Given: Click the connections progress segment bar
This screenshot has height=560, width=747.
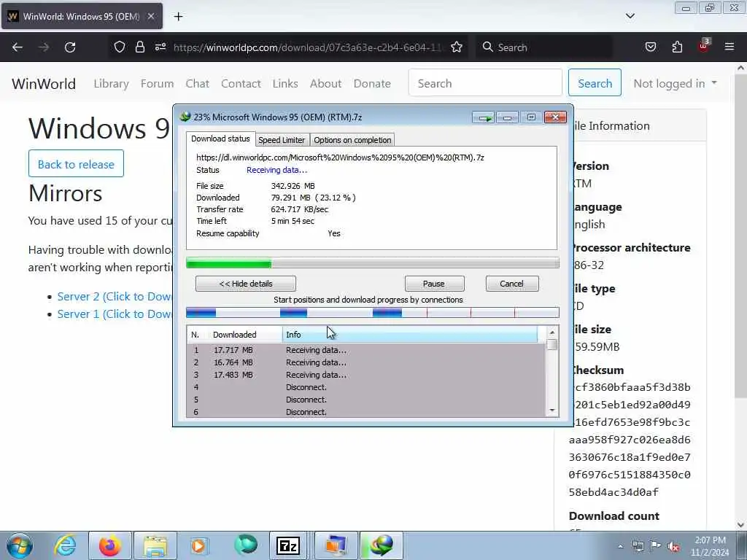Looking at the screenshot, I should (x=373, y=313).
